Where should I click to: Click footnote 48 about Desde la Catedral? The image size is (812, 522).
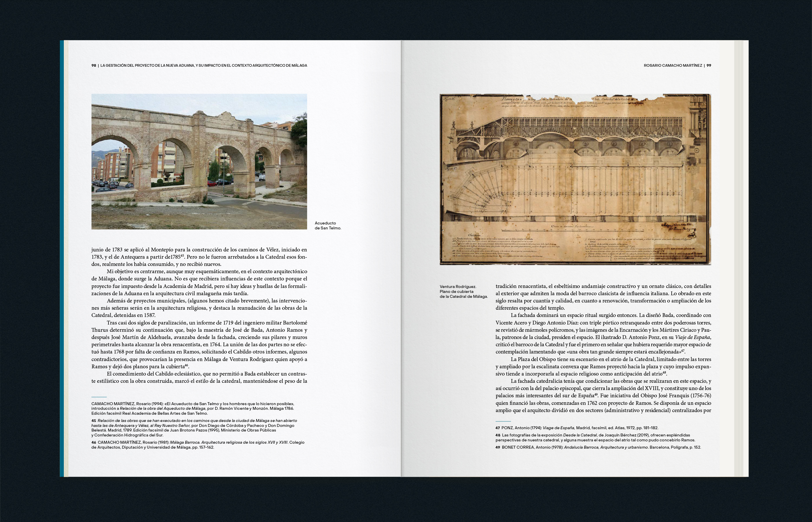(x=595, y=437)
